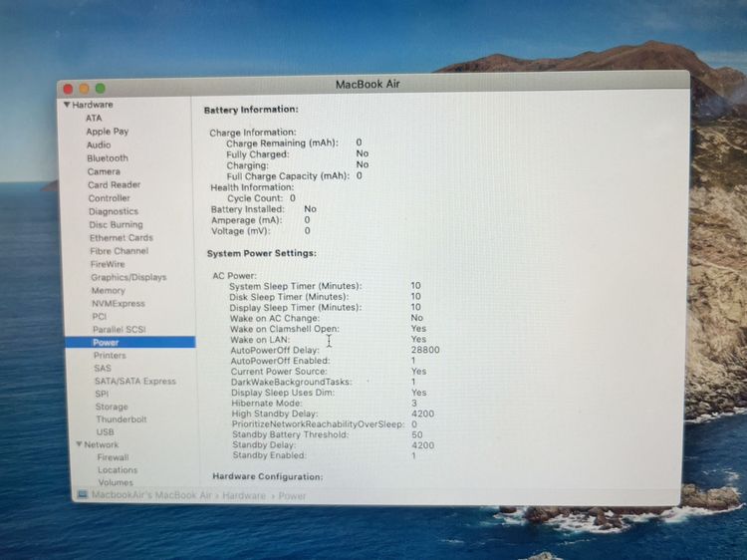Click the Network category label
Image resolution: width=747 pixels, height=560 pixels.
[101, 444]
